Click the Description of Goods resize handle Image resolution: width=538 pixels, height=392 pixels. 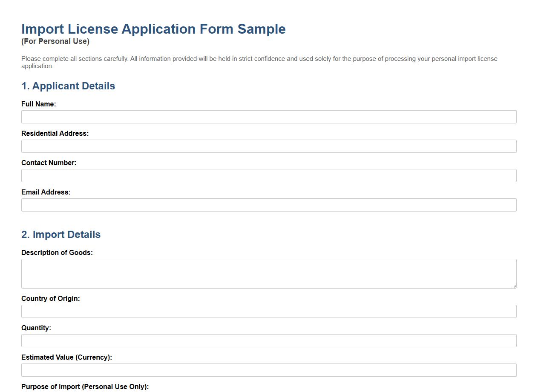514,286
